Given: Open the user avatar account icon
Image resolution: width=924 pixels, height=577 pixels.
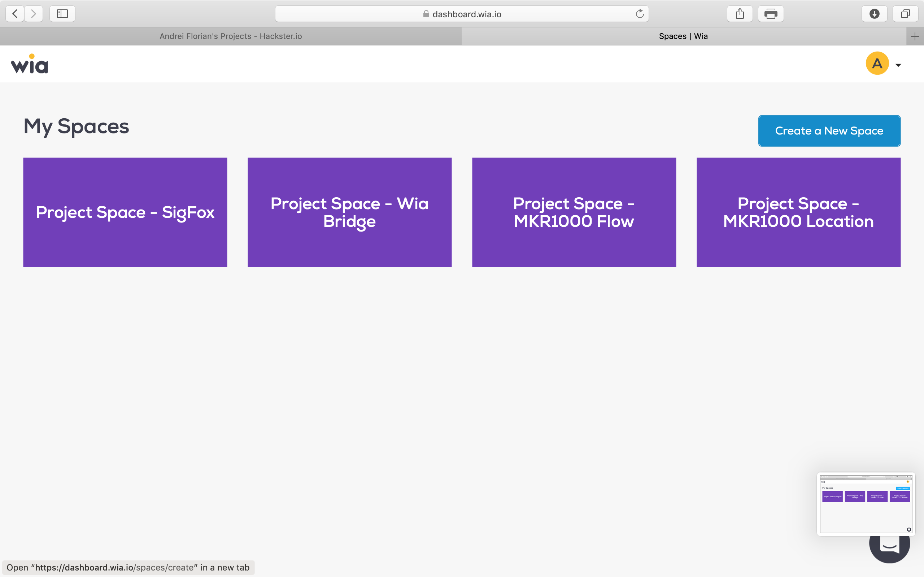Looking at the screenshot, I should 877,63.
